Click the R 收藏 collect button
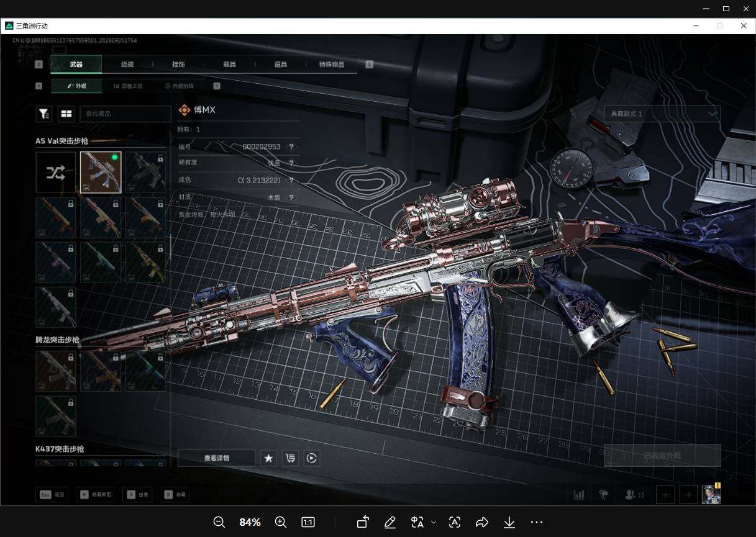Viewport: 756px width, 537px height. (x=175, y=495)
